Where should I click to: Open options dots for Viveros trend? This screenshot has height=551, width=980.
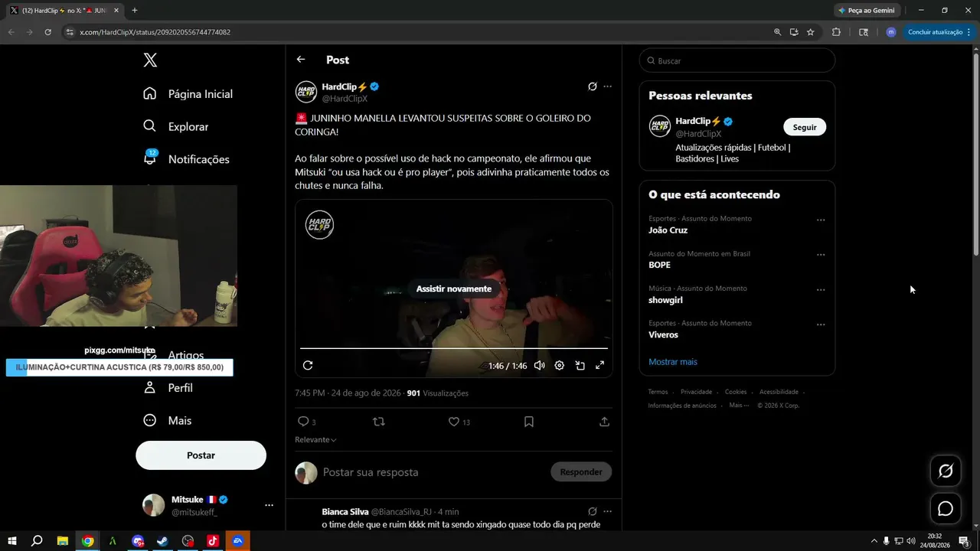pyautogui.click(x=821, y=324)
